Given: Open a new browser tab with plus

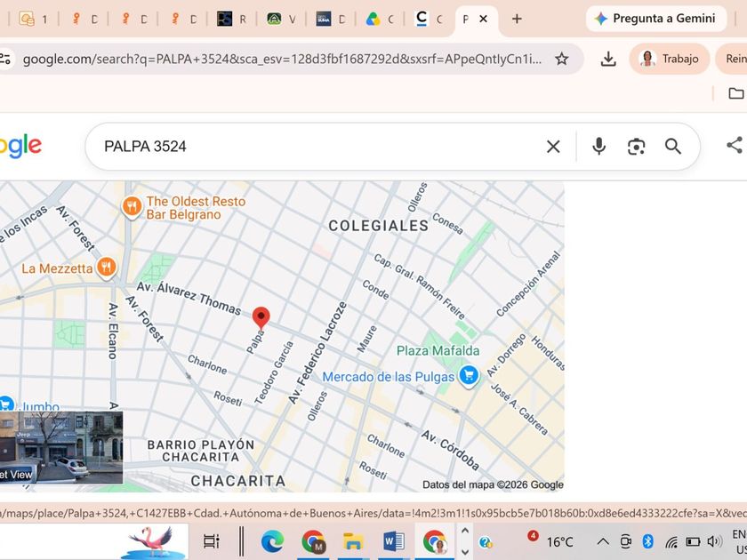Looking at the screenshot, I should point(517,19).
